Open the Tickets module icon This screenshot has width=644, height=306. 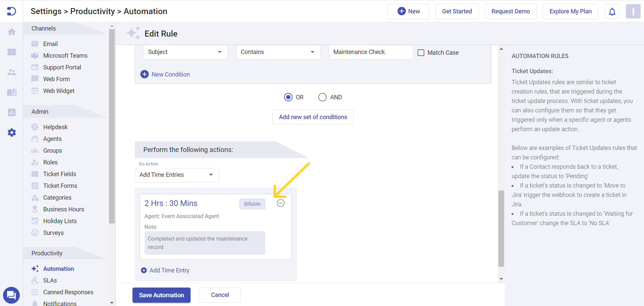pos(11,52)
